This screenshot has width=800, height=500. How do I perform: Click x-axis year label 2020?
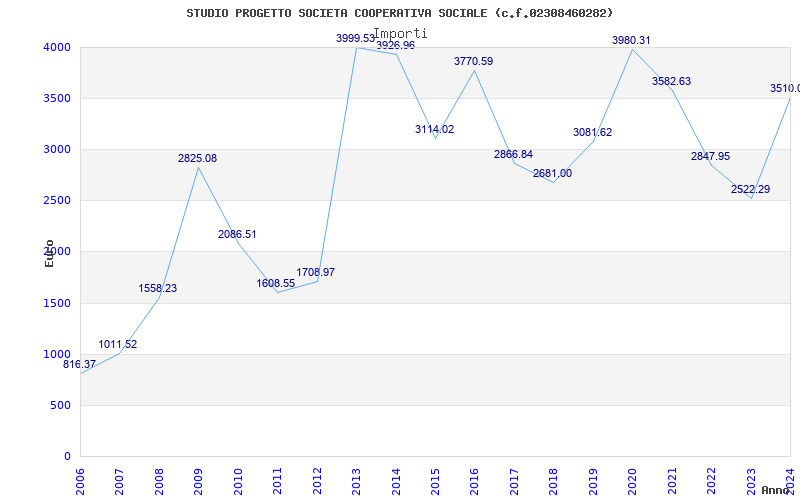pyautogui.click(x=633, y=482)
